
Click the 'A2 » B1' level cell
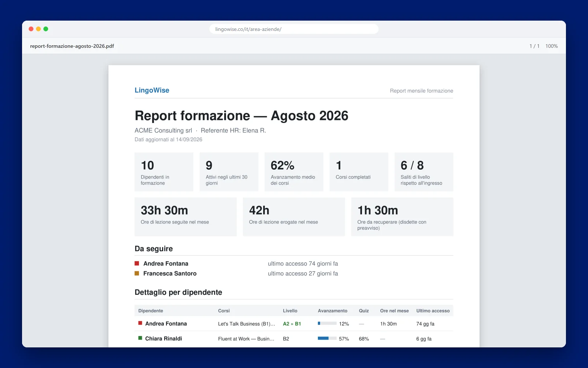[292, 324]
